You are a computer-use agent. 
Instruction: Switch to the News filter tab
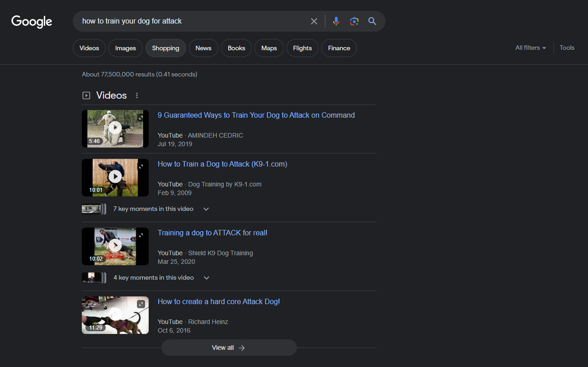[x=203, y=48]
